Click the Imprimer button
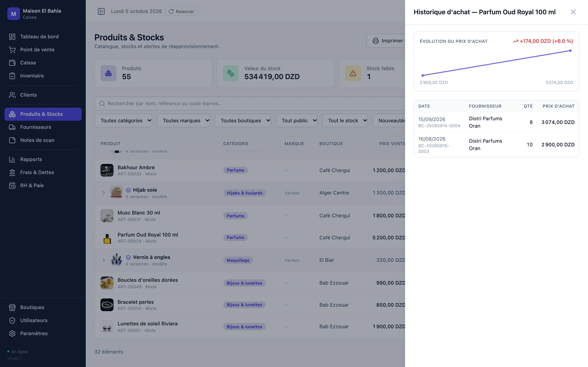The height and width of the screenshot is (367, 588). coord(386,41)
